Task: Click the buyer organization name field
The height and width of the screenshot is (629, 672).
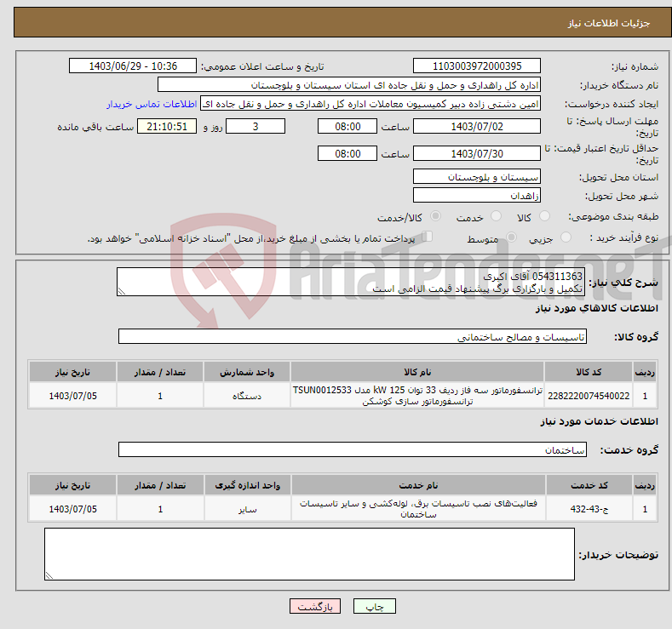Action: (x=349, y=85)
